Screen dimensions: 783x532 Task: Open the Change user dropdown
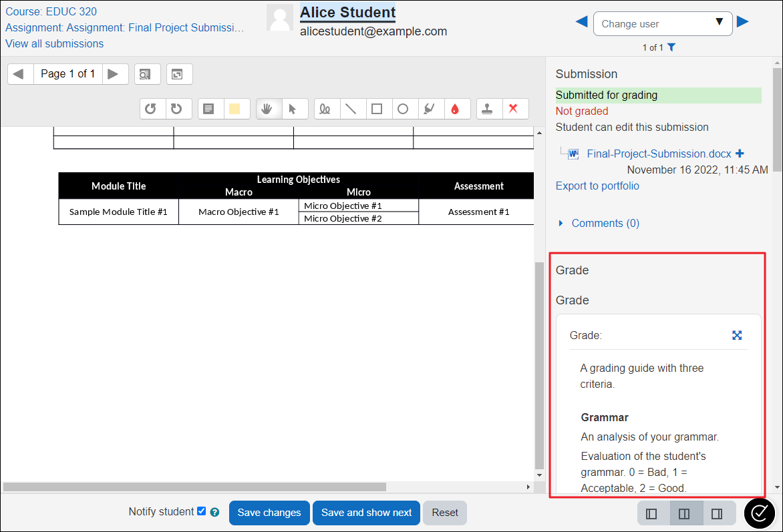click(x=662, y=23)
